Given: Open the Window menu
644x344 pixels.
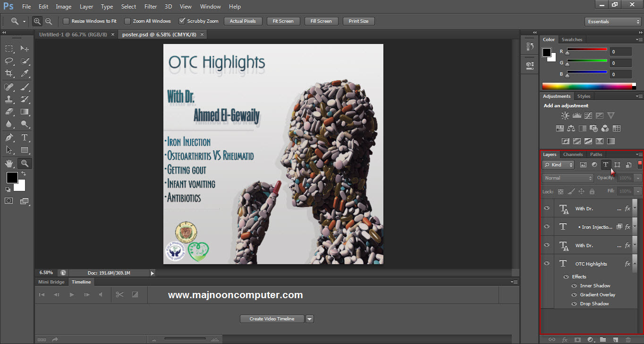Looking at the screenshot, I should 210,7.
